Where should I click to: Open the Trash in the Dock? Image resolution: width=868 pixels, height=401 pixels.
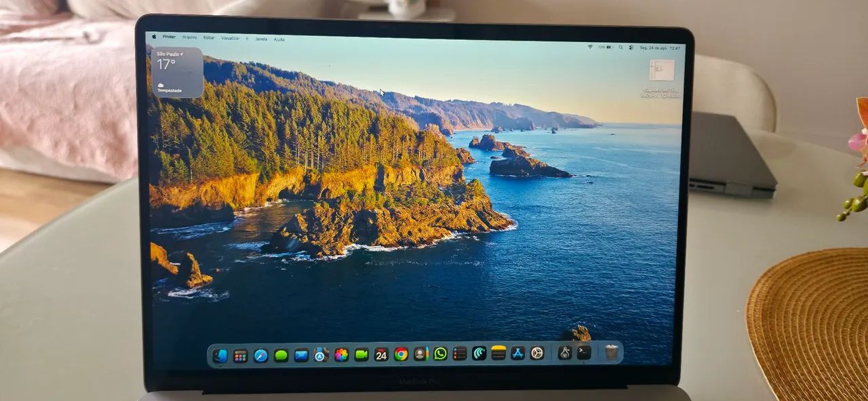click(611, 352)
